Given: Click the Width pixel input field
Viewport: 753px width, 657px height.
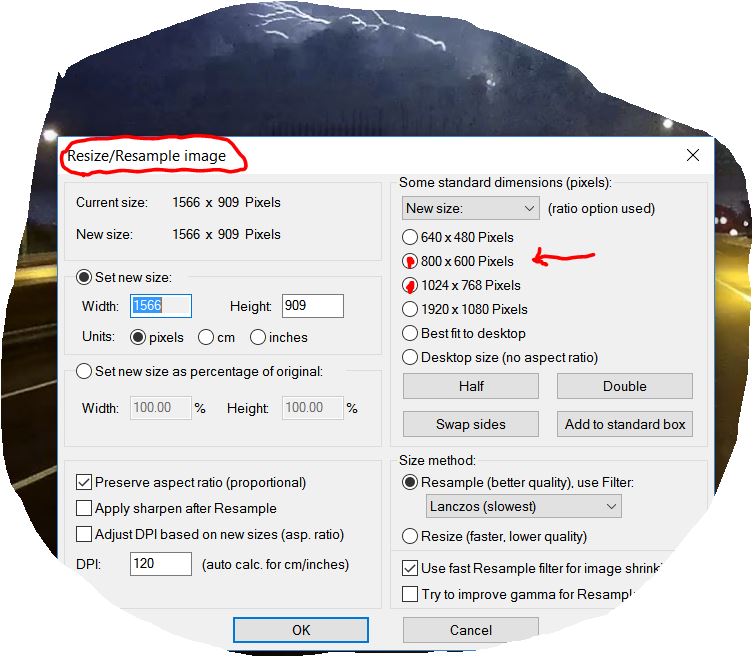Looking at the screenshot, I should pyautogui.click(x=160, y=307).
